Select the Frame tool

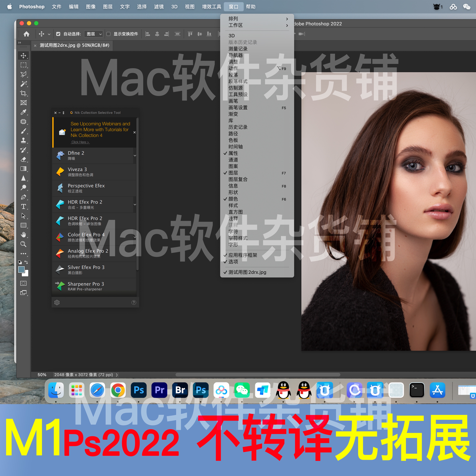[23, 103]
